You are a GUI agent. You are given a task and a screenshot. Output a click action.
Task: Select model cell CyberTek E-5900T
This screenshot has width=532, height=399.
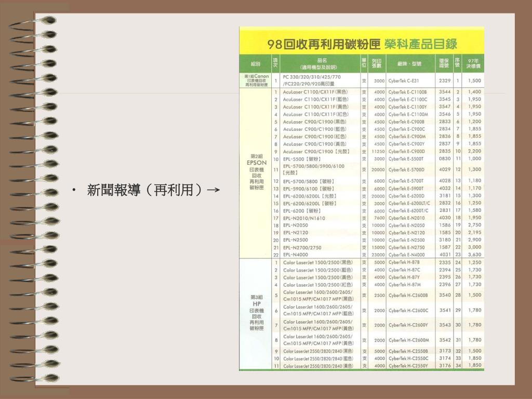click(x=406, y=188)
